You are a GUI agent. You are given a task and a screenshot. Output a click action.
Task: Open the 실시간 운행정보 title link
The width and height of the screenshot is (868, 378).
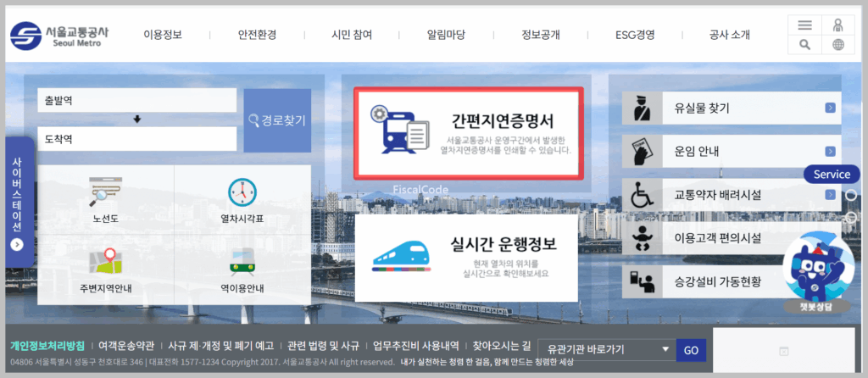pyautogui.click(x=504, y=242)
